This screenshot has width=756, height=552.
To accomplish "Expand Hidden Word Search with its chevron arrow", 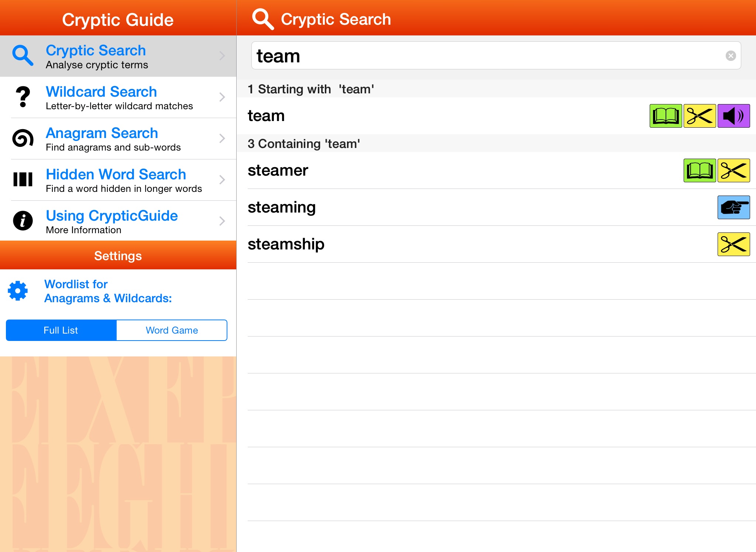I will 222,180.
